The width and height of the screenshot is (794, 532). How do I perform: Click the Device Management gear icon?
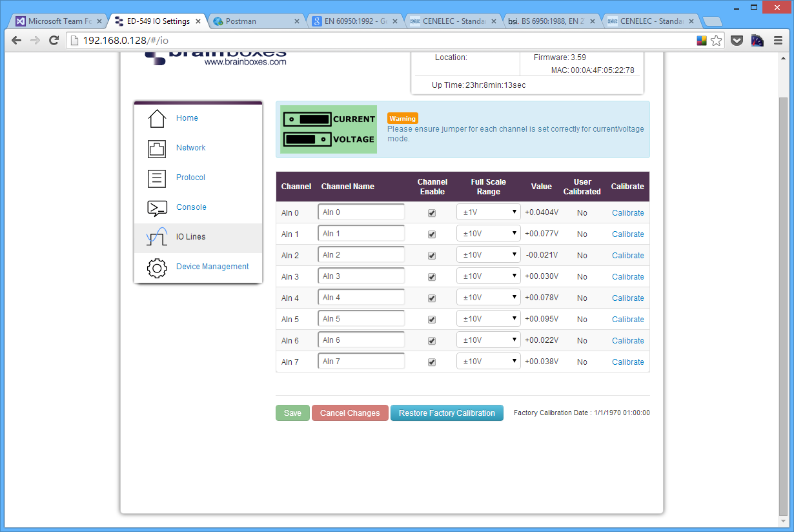157,267
